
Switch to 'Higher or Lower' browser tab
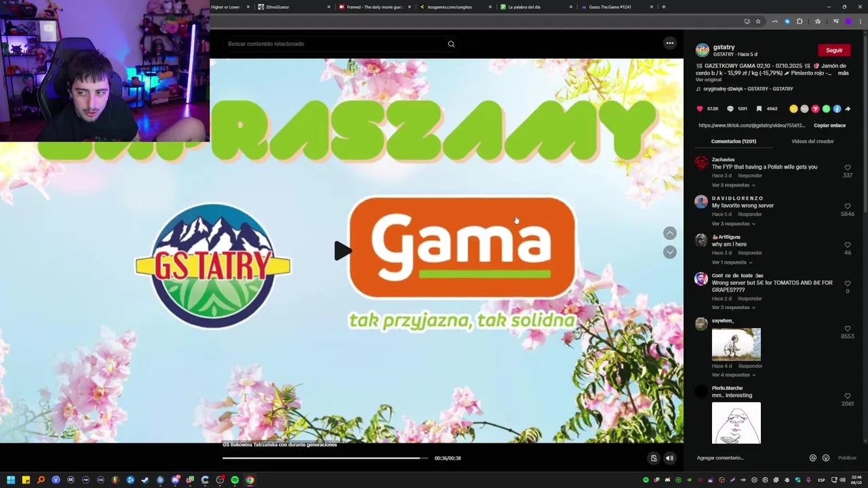pos(226,7)
